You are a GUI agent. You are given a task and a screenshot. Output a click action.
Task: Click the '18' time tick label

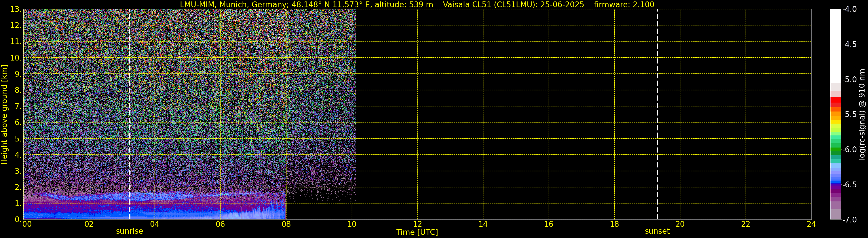point(615,224)
